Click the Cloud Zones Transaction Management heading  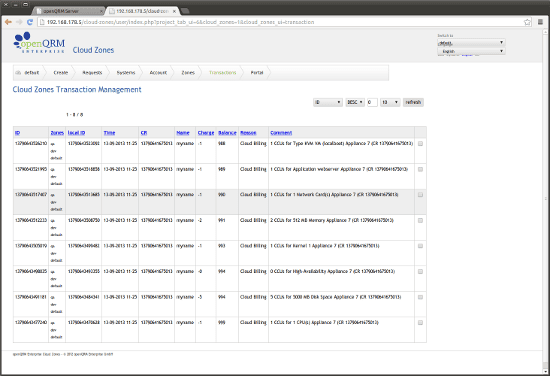(77, 89)
